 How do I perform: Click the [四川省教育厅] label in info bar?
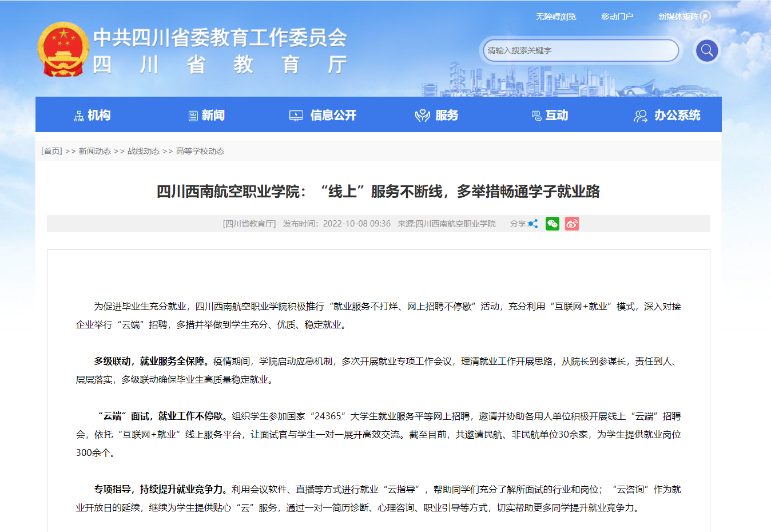click(249, 224)
